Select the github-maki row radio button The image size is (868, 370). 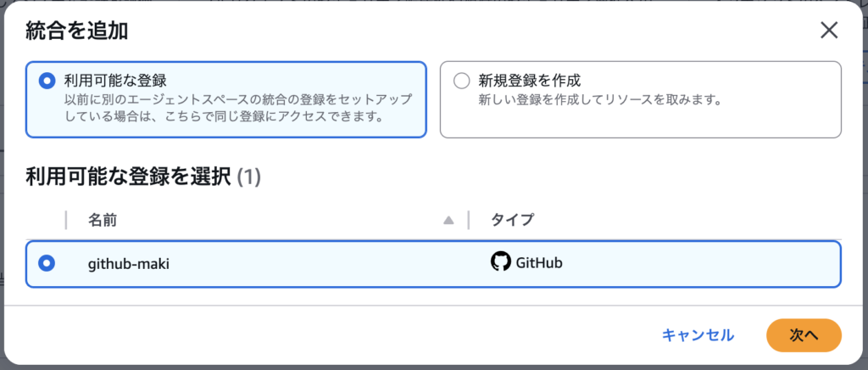47,263
